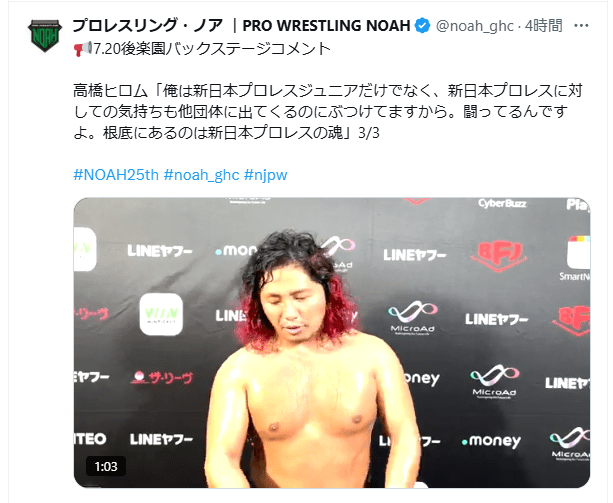This screenshot has width=613, height=503.
Task: Open the 4時間 timestamp permalink
Action: (543, 26)
